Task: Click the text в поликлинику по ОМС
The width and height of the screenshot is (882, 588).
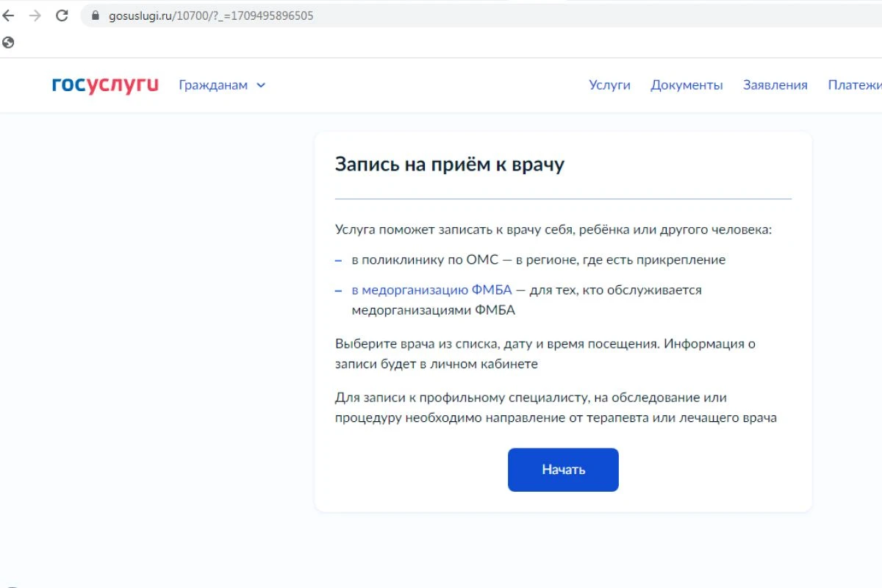Action: click(x=425, y=260)
